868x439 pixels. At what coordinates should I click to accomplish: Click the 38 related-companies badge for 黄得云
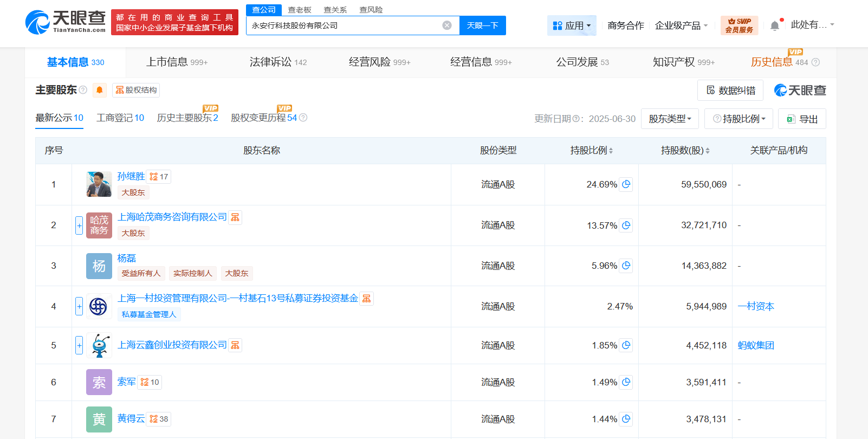click(x=159, y=419)
